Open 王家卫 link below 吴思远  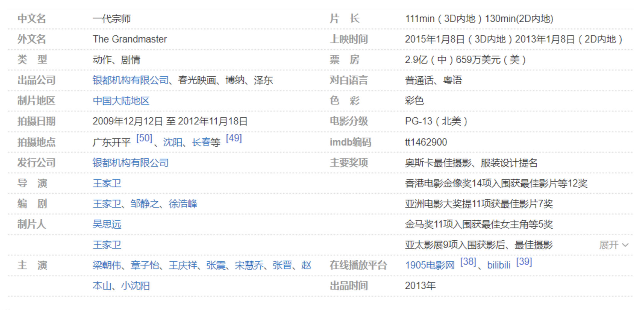pos(107,245)
